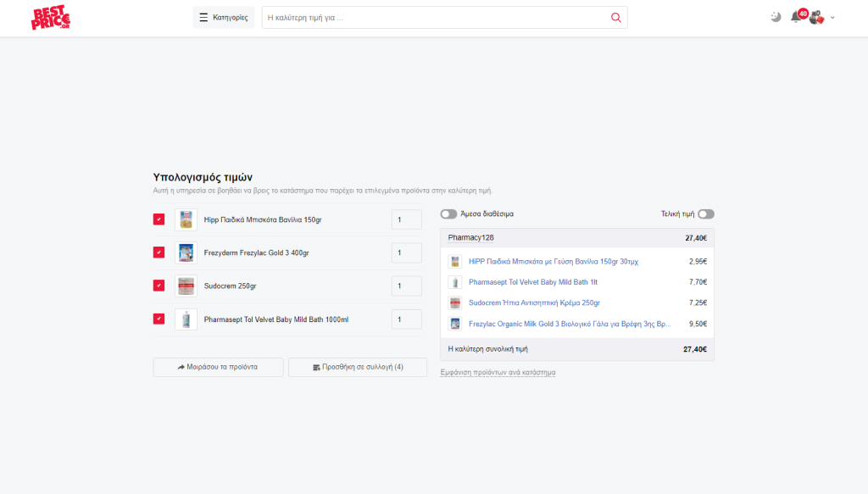This screenshot has height=494, width=868.
Task: Open the Κατηγορίες menu
Action: tap(224, 18)
